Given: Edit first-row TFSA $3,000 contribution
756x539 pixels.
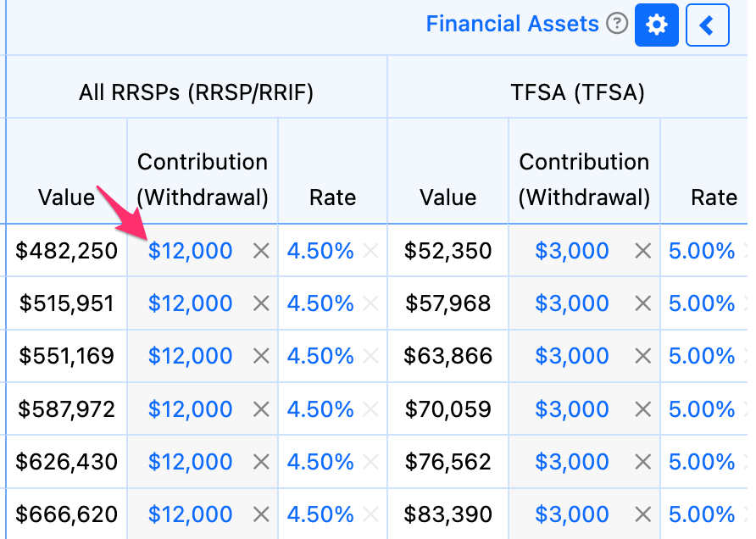Looking at the screenshot, I should pos(572,251).
